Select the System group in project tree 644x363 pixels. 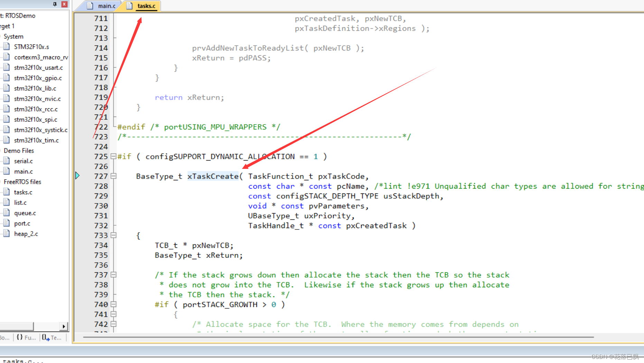[x=13, y=36]
